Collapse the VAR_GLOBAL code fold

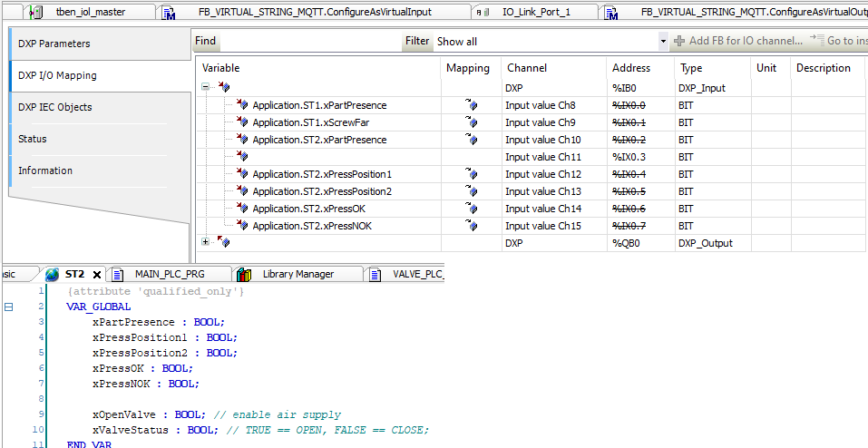[9, 307]
